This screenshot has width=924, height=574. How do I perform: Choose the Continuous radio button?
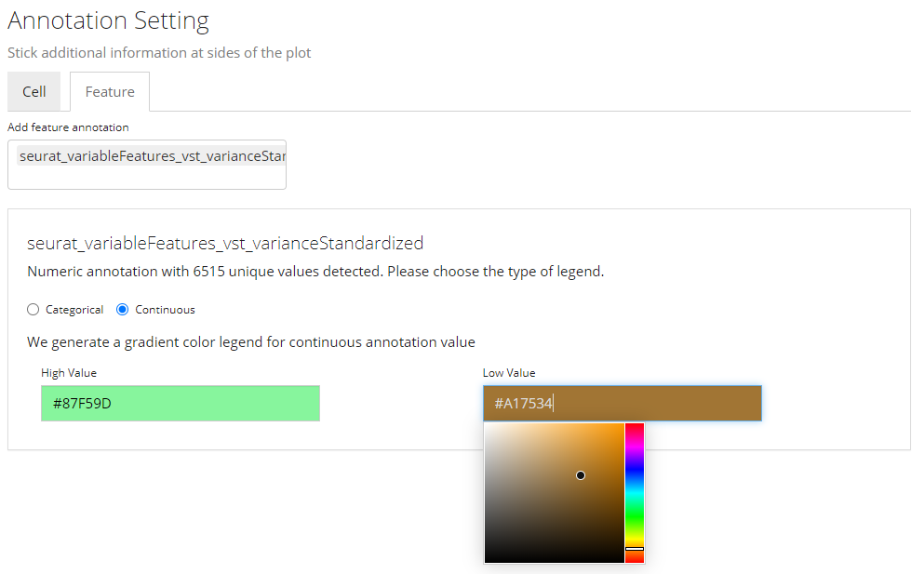[x=123, y=310]
